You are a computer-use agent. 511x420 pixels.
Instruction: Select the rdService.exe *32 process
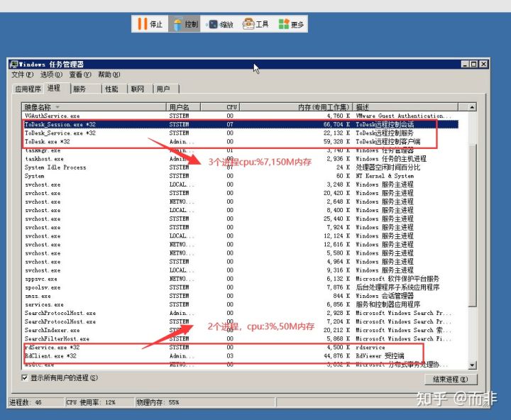(240, 347)
